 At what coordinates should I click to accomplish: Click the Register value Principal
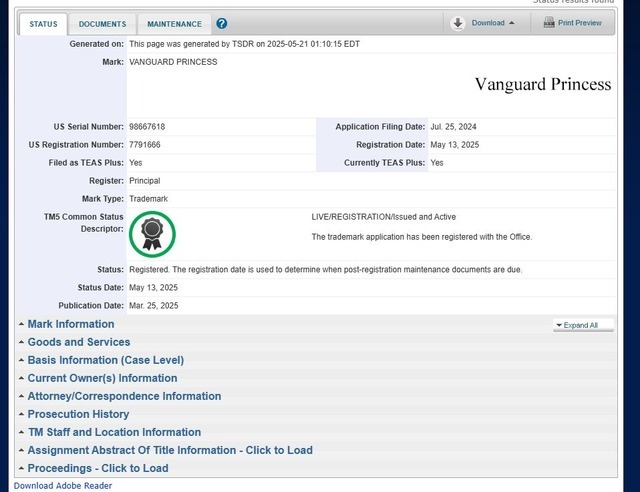pos(144,180)
